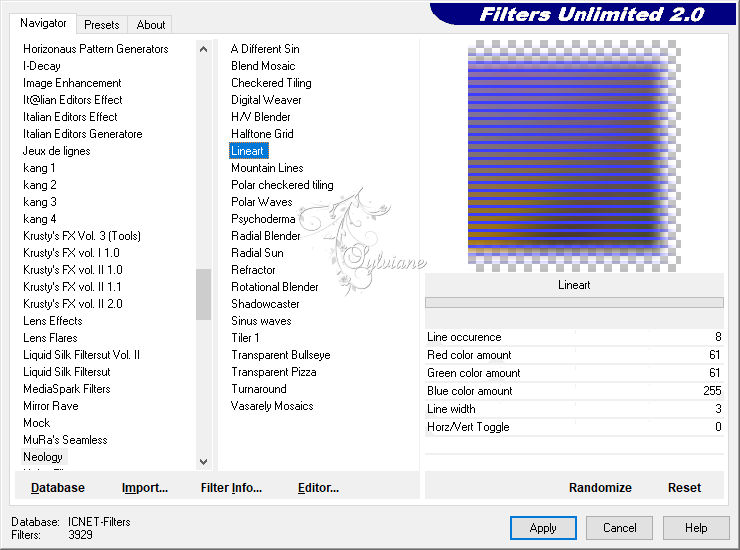Image resolution: width=740 pixels, height=550 pixels.
Task: Select It@lian Editors Effect category
Action: pyautogui.click(x=72, y=100)
